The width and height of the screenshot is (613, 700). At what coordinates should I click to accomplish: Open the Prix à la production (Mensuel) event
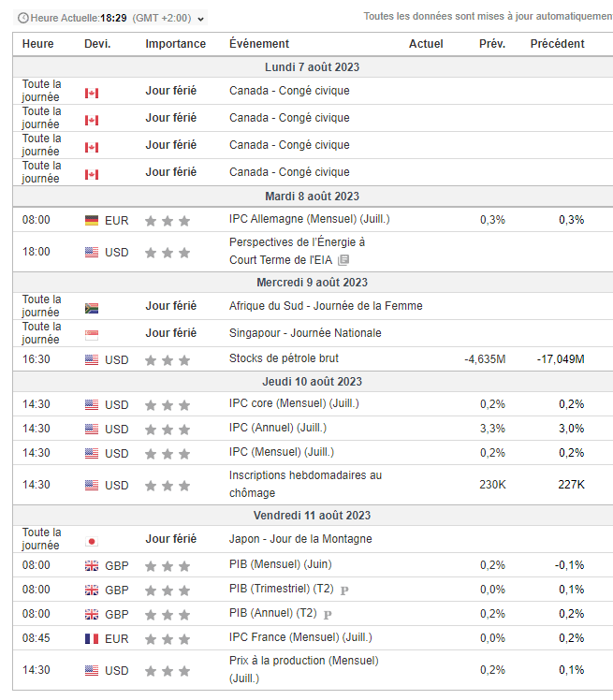[304, 670]
